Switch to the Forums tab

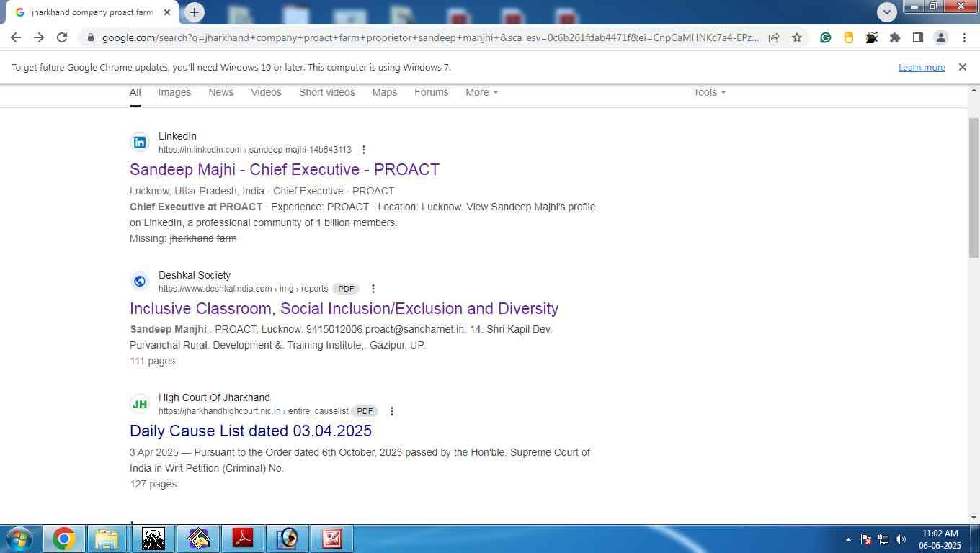[431, 92]
